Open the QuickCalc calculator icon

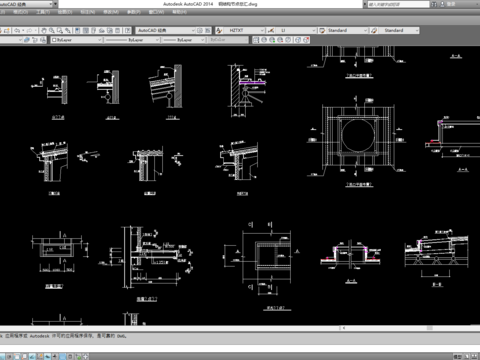[x=118, y=30]
